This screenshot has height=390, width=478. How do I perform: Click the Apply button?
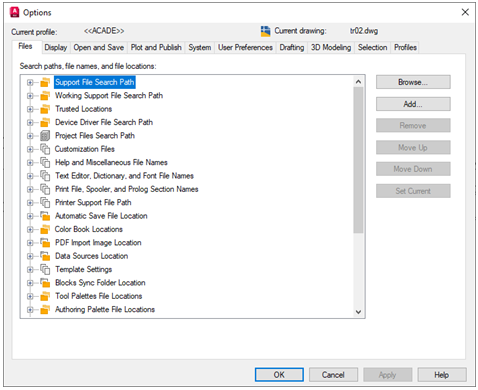click(x=387, y=375)
